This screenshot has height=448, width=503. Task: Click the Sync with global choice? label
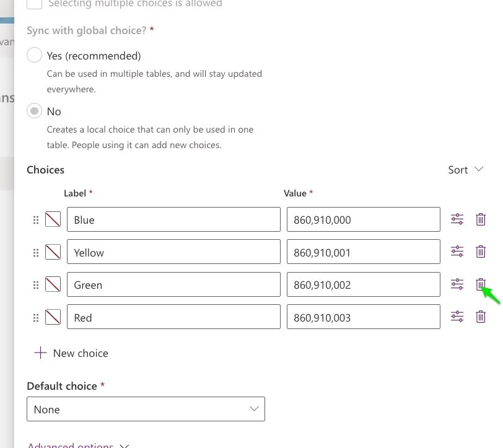tap(87, 30)
